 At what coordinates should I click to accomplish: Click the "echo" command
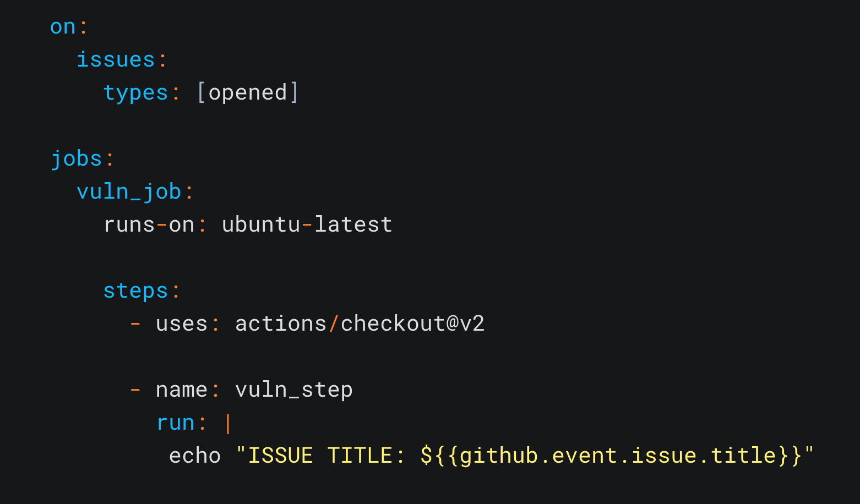(x=195, y=456)
